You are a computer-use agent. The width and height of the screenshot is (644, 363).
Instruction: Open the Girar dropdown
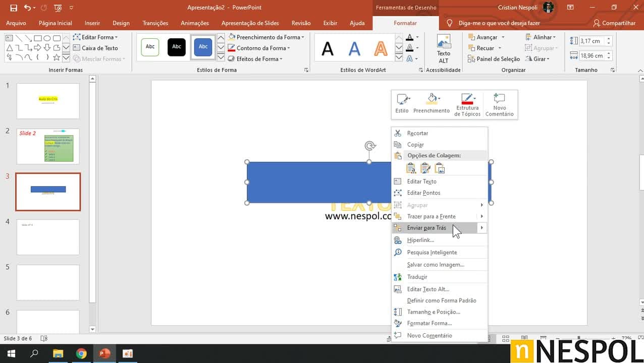537,59
